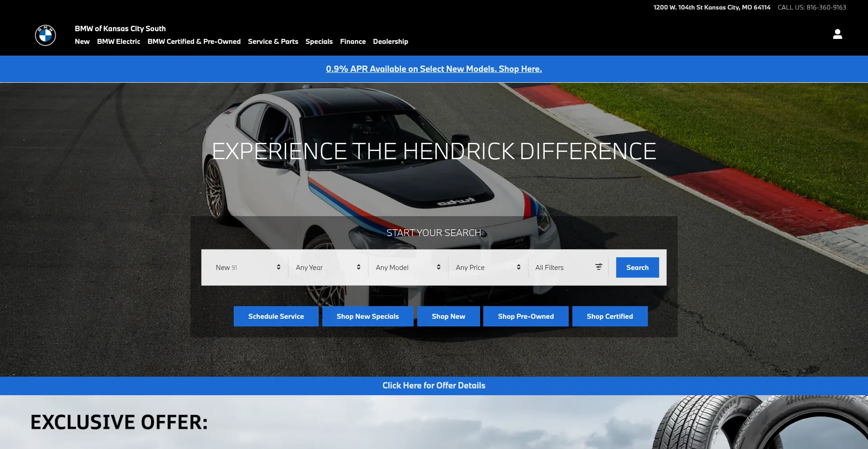Screen dimensions: 868x449
Task: Click the blue Search button
Action: tap(637, 267)
